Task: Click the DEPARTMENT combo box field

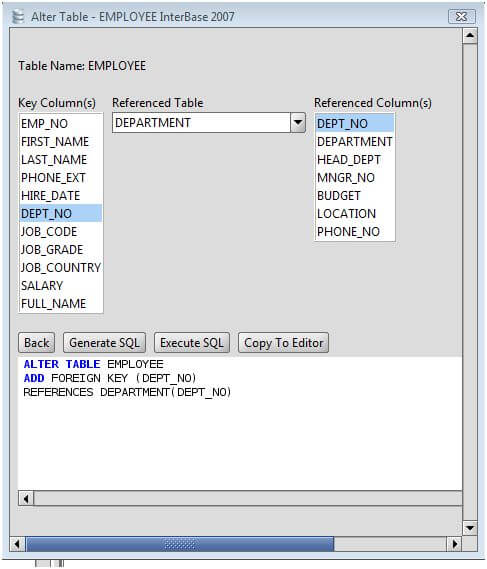Action: 201,123
